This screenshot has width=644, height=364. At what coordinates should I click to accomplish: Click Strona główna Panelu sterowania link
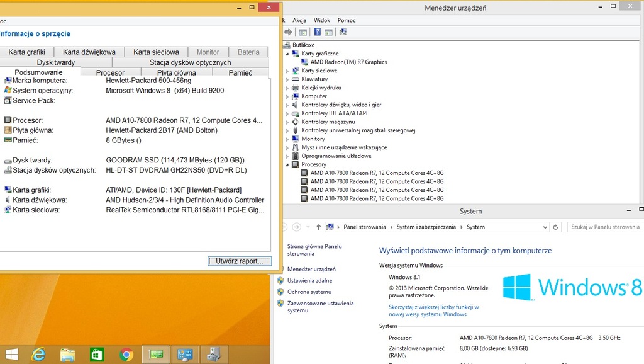[314, 250]
